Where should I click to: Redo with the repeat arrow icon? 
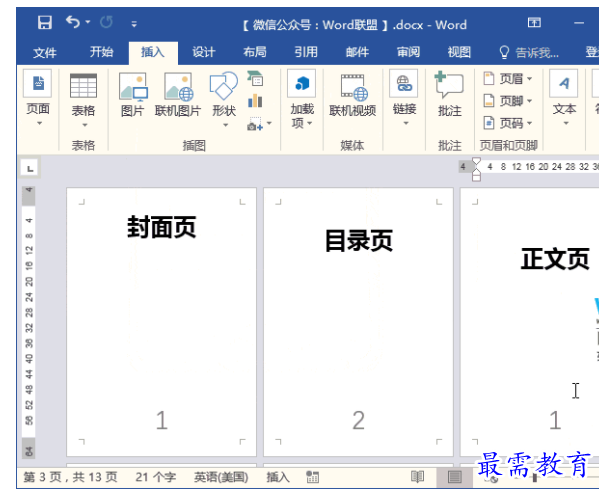(107, 23)
